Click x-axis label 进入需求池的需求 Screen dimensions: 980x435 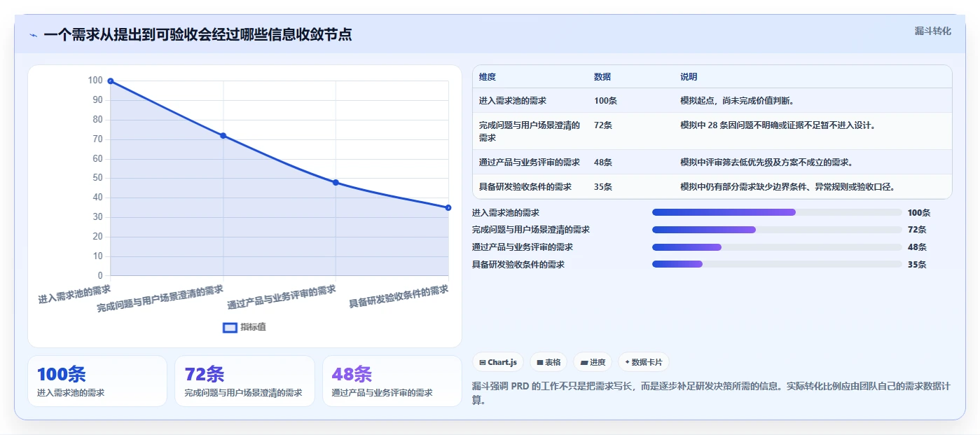(x=74, y=294)
